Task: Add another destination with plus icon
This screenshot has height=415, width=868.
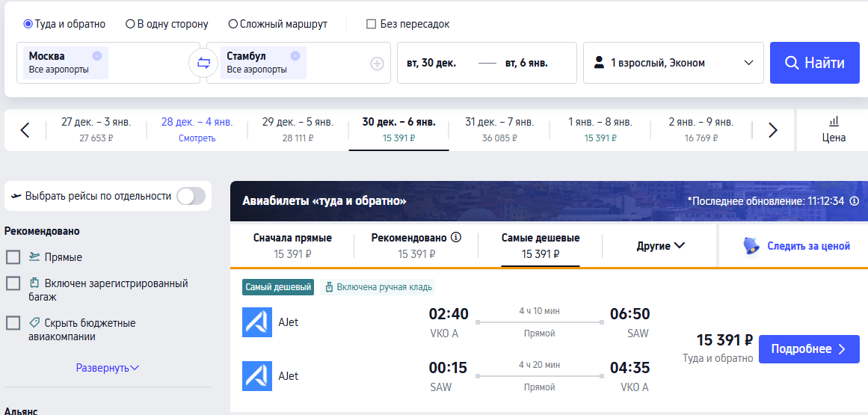Action: (x=377, y=64)
